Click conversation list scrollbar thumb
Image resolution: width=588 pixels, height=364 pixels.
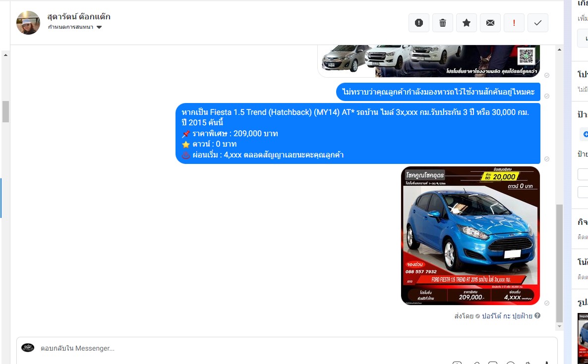coord(5,111)
